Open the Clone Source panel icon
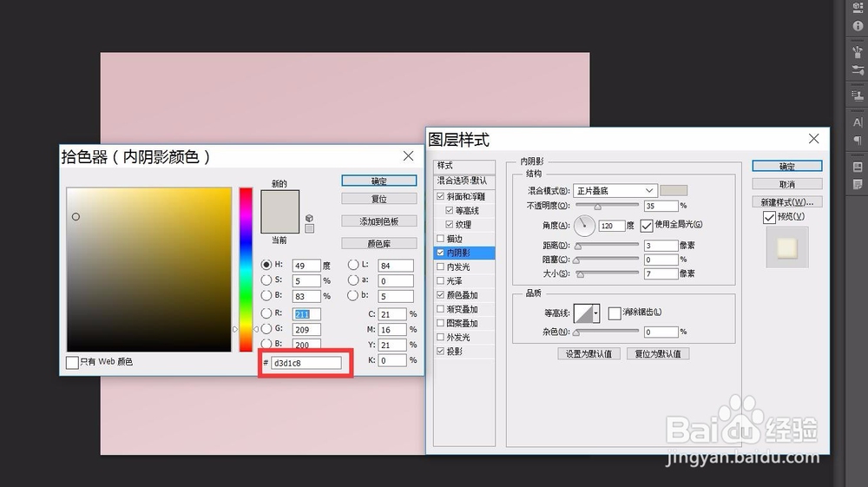The width and height of the screenshot is (868, 487). [858, 95]
